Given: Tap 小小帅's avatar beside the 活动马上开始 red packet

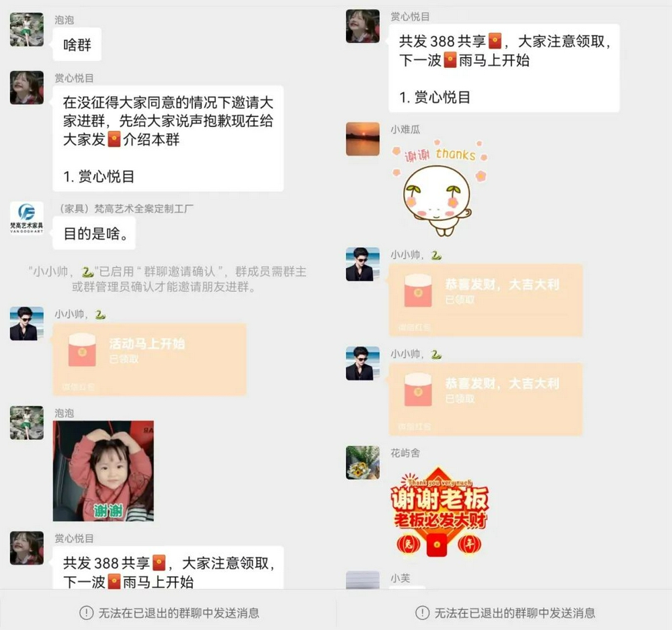Looking at the screenshot, I should [27, 323].
